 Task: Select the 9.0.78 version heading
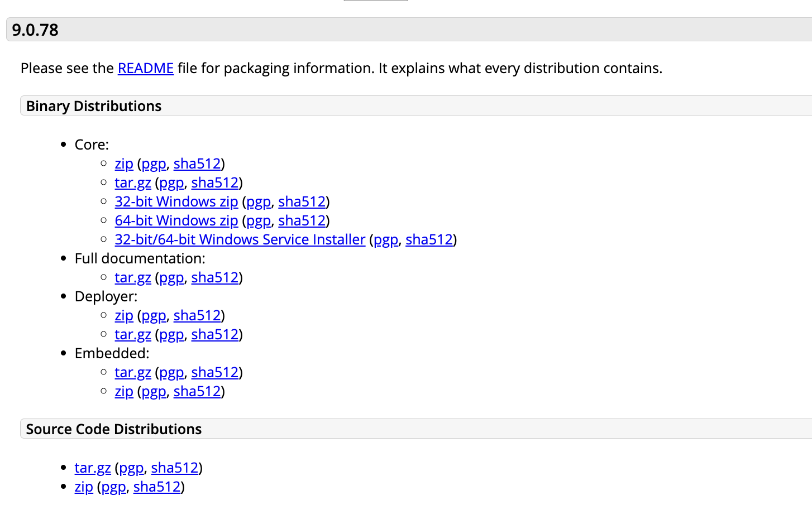[x=35, y=30]
